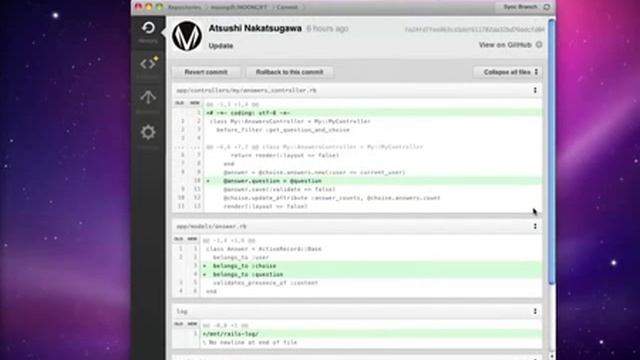This screenshot has height=360, width=640.
Task: Click the 6 hours ago timestamp
Action: tap(327, 29)
